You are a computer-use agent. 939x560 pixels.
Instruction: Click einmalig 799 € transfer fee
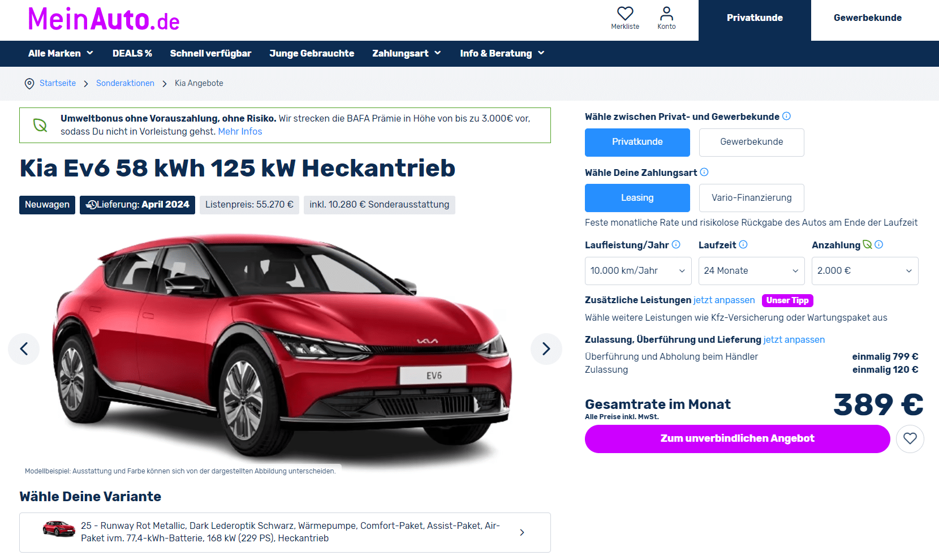pyautogui.click(x=885, y=356)
